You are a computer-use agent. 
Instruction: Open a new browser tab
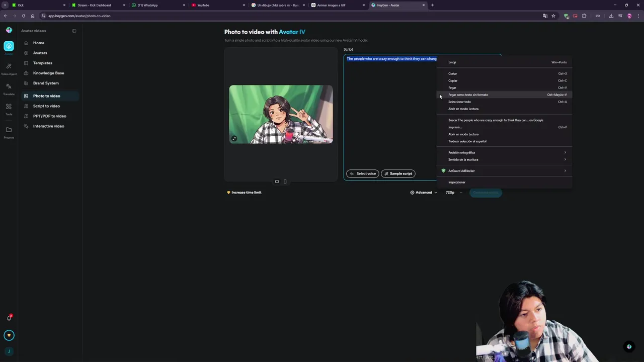[x=432, y=5]
